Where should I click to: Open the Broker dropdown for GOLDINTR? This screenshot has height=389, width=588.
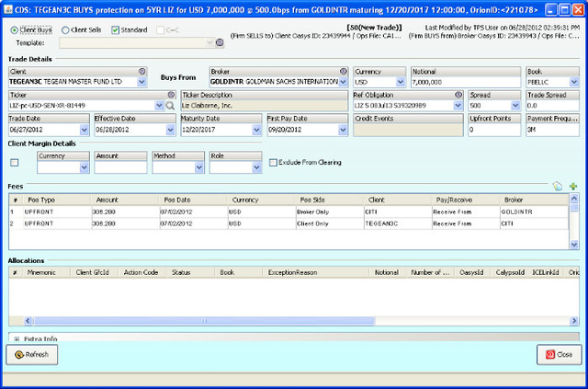343,82
